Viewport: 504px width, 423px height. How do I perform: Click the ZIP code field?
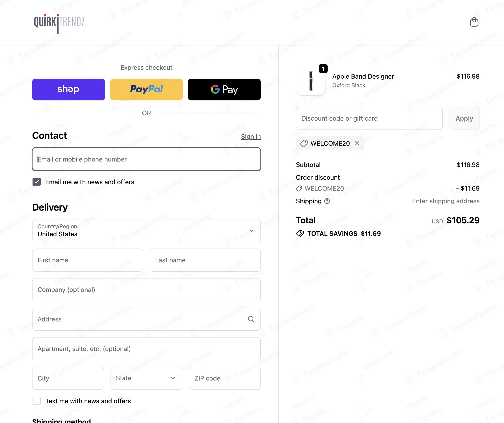coord(224,378)
